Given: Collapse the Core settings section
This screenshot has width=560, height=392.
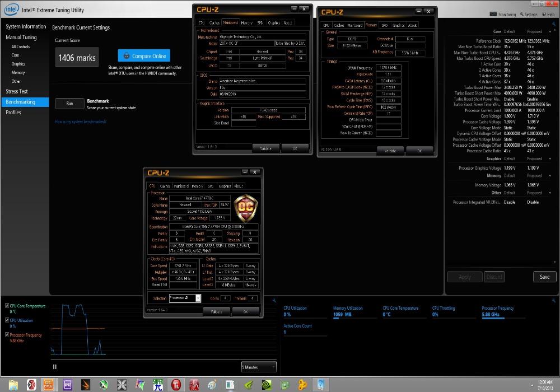Looking at the screenshot, I should (550, 31).
